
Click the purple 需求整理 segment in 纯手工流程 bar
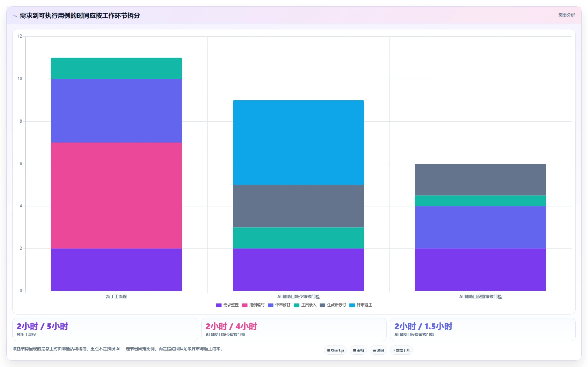[x=116, y=270]
